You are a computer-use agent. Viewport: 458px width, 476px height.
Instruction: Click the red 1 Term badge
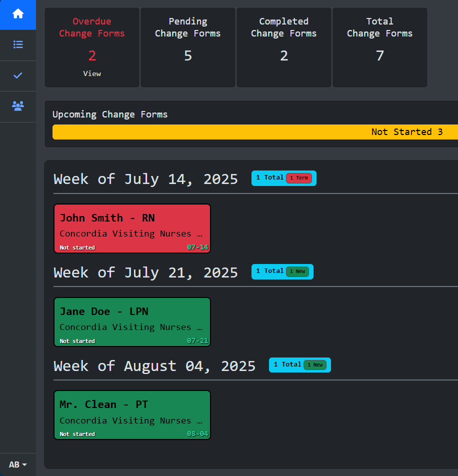tap(299, 178)
